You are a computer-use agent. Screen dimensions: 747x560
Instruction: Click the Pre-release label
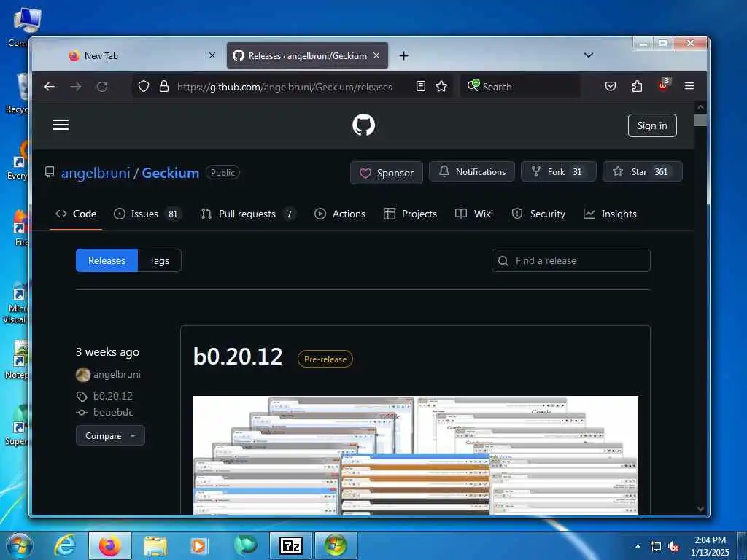(325, 359)
